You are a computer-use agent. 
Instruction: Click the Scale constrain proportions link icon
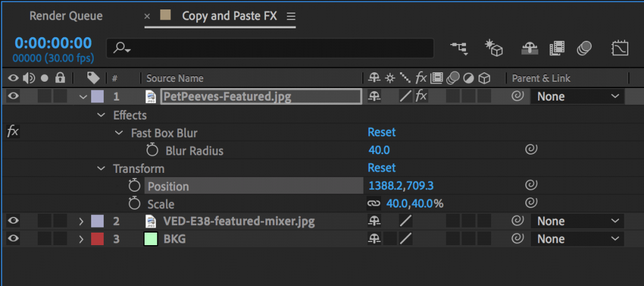coord(374,204)
